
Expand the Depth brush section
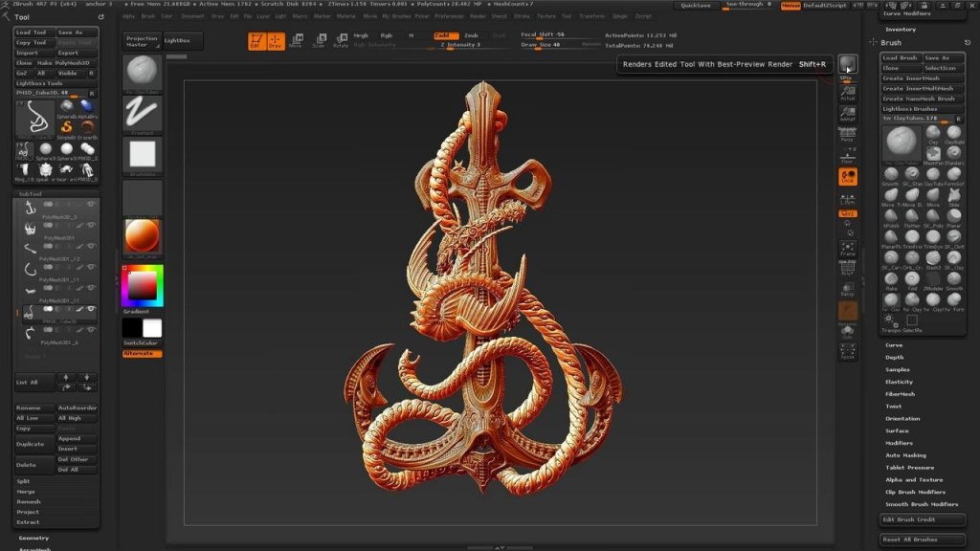(895, 358)
